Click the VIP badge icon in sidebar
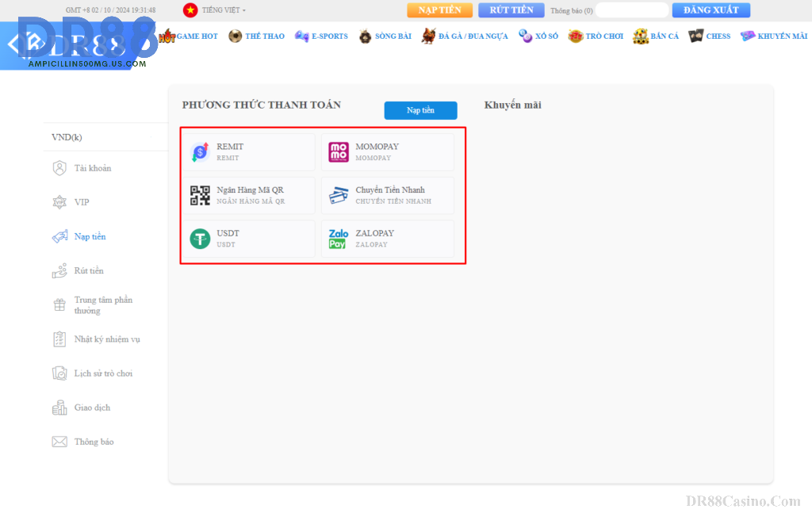 click(x=59, y=202)
